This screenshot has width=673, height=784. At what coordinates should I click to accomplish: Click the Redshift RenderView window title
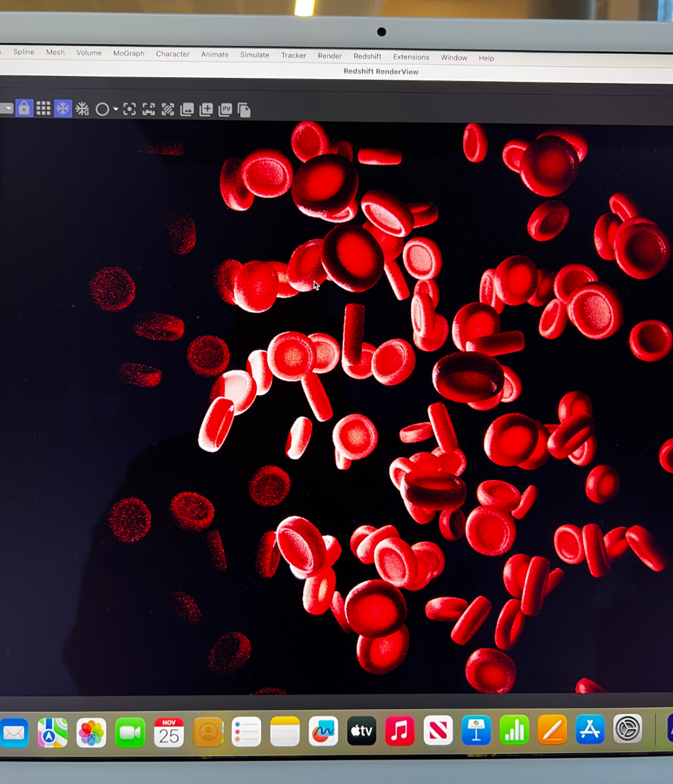click(381, 72)
